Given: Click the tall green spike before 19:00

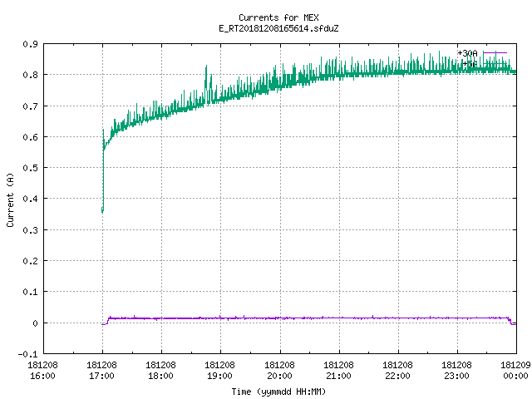Looking at the screenshot, I should tap(206, 83).
